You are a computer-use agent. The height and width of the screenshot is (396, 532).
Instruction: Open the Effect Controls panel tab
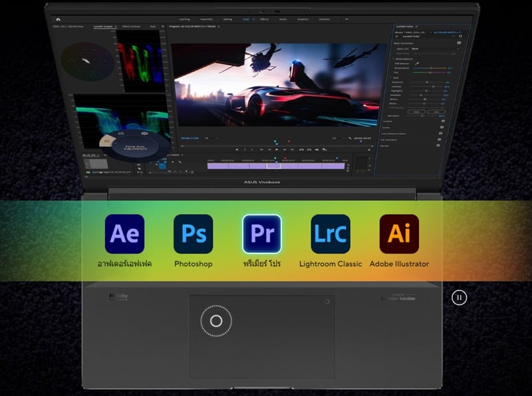click(131, 26)
